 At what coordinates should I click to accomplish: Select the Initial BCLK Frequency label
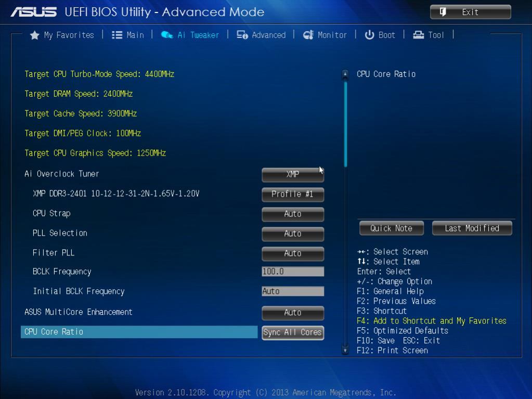point(79,291)
